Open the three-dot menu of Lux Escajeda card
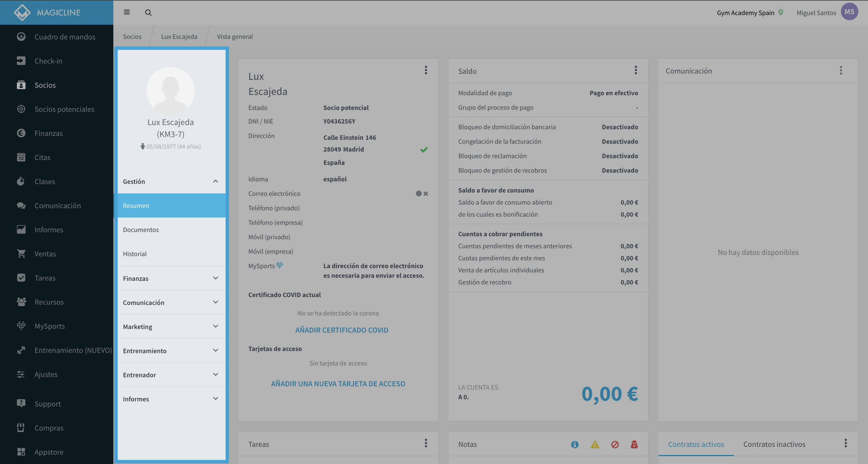Image resolution: width=868 pixels, height=464 pixels. 426,70
